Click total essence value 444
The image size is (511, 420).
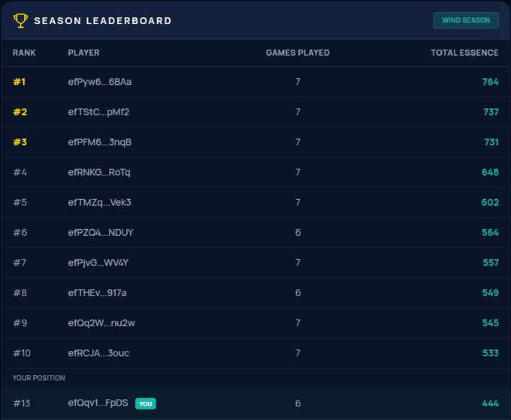pos(490,403)
